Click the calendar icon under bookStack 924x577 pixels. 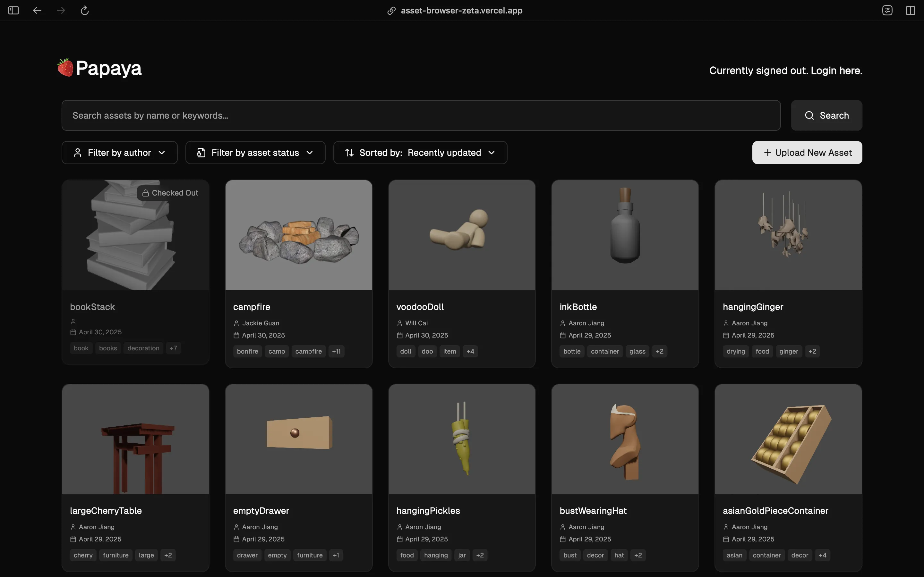click(x=73, y=332)
